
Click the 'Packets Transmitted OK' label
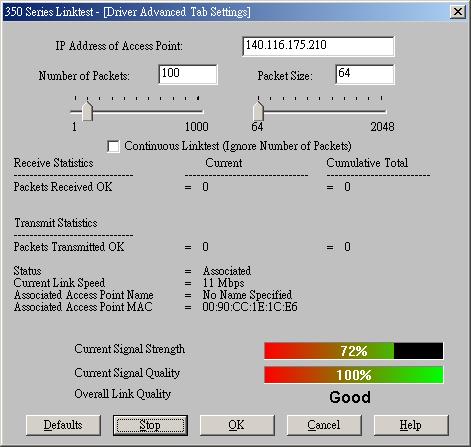coord(69,247)
